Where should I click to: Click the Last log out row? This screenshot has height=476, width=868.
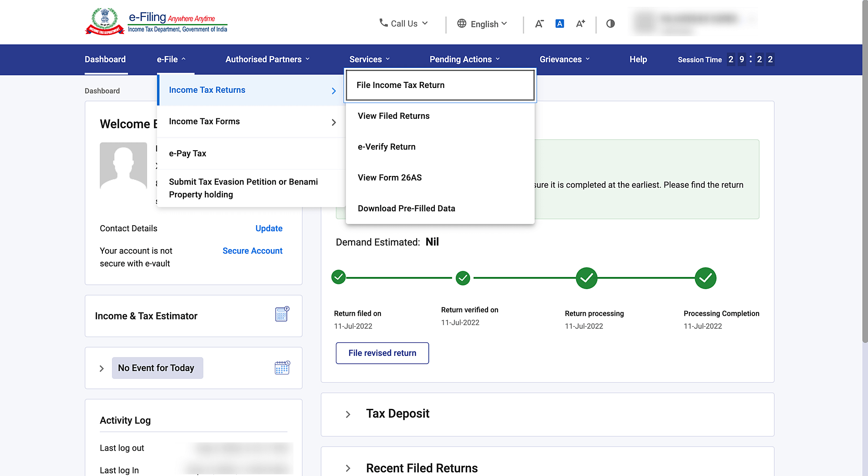click(x=193, y=448)
